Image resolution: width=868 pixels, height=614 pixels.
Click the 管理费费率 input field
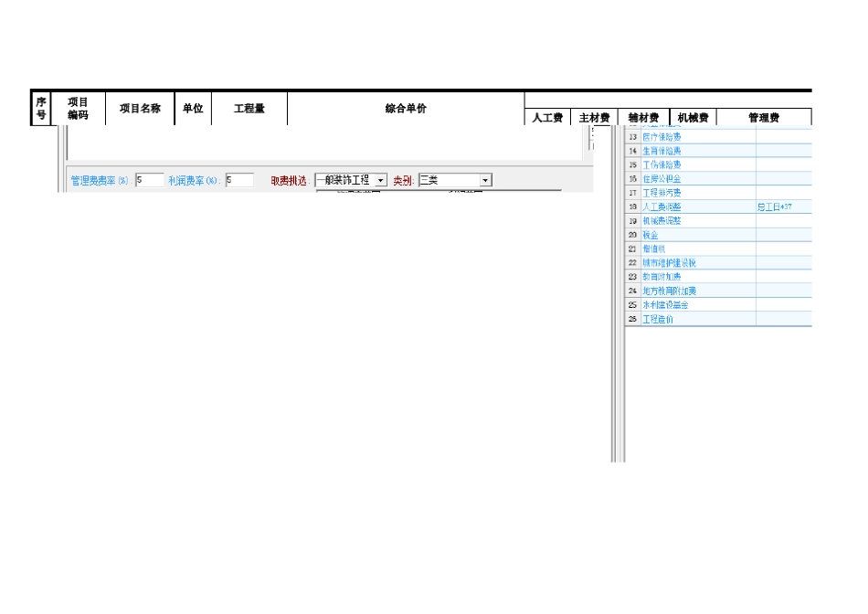(x=150, y=180)
